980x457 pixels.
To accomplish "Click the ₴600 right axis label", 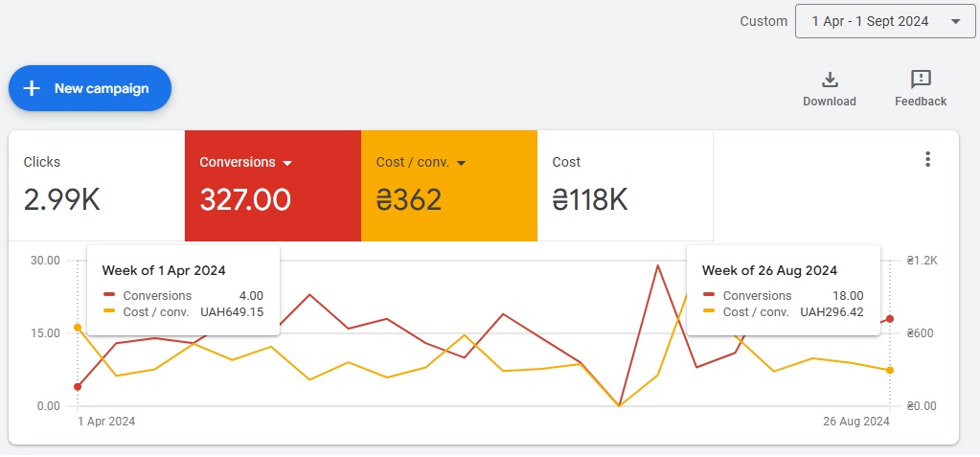I will [x=920, y=333].
